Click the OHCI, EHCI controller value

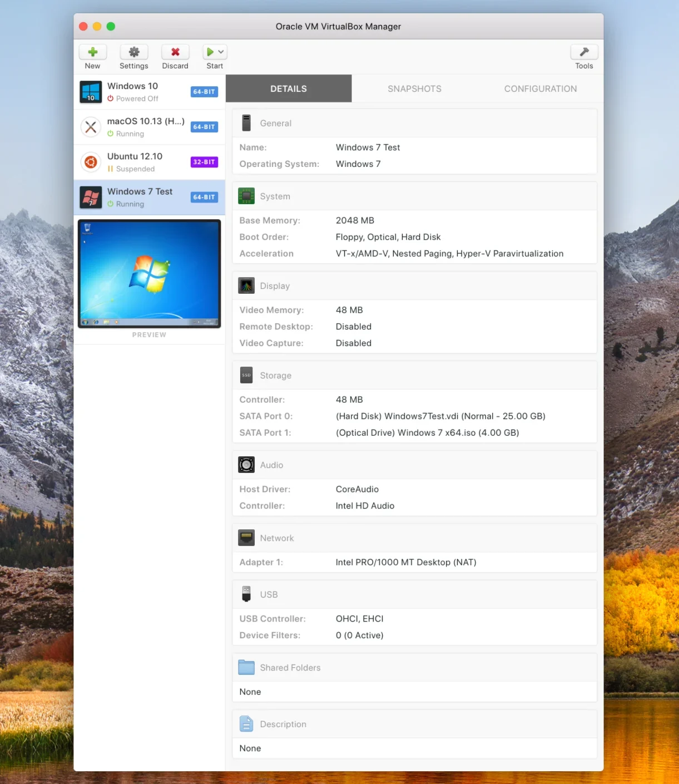(359, 619)
